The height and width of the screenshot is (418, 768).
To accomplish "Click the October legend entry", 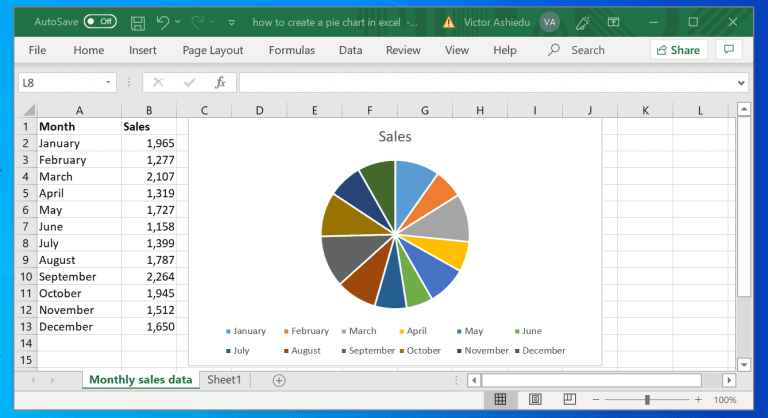I will tap(420, 350).
